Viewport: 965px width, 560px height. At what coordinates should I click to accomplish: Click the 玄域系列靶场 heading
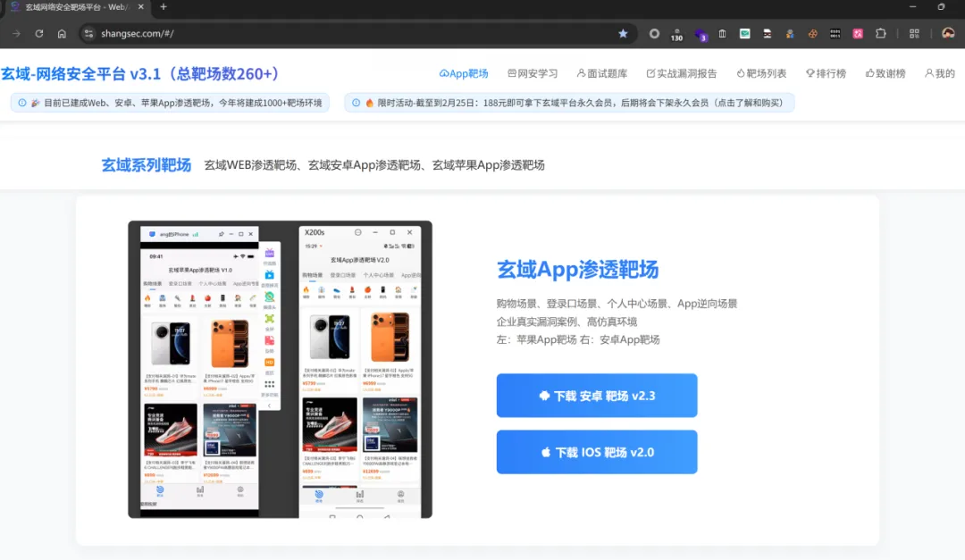point(146,165)
